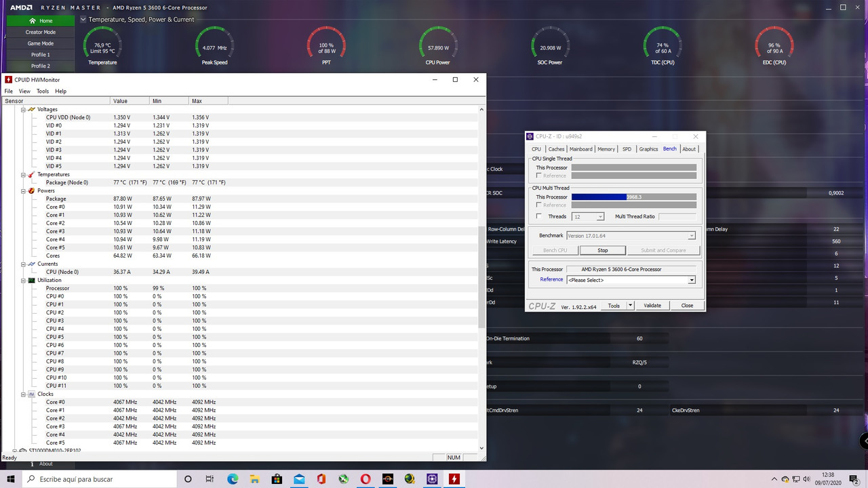Collapse the Currents sensor group
Viewport: 868px width, 488px height.
pyautogui.click(x=24, y=264)
